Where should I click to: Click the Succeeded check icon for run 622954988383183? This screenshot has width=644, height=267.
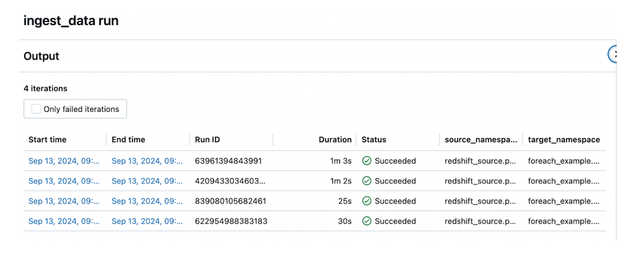point(367,221)
